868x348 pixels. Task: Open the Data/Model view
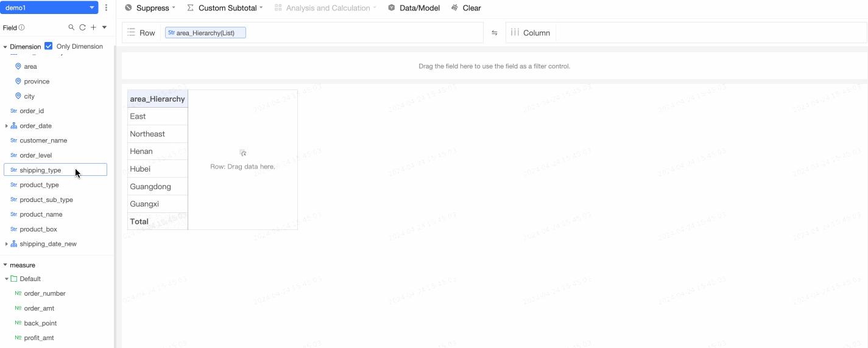tap(420, 8)
